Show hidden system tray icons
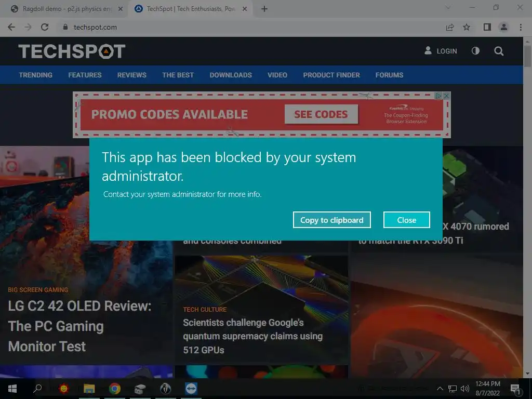Image resolution: width=532 pixels, height=399 pixels. coord(440,389)
